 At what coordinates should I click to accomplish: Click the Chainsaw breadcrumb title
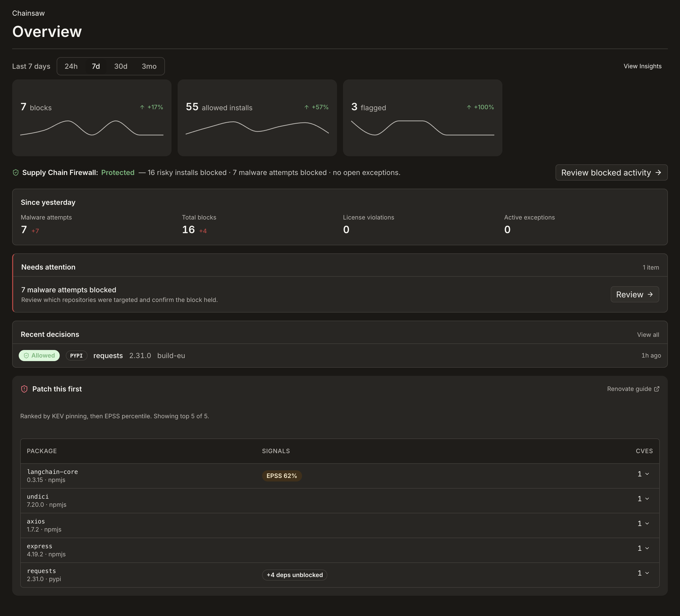pyautogui.click(x=28, y=13)
